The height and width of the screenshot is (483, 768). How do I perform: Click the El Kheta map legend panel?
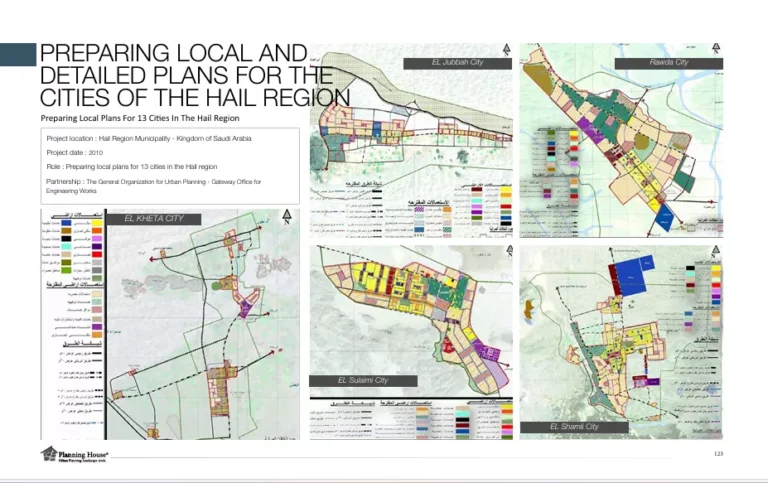(72, 324)
